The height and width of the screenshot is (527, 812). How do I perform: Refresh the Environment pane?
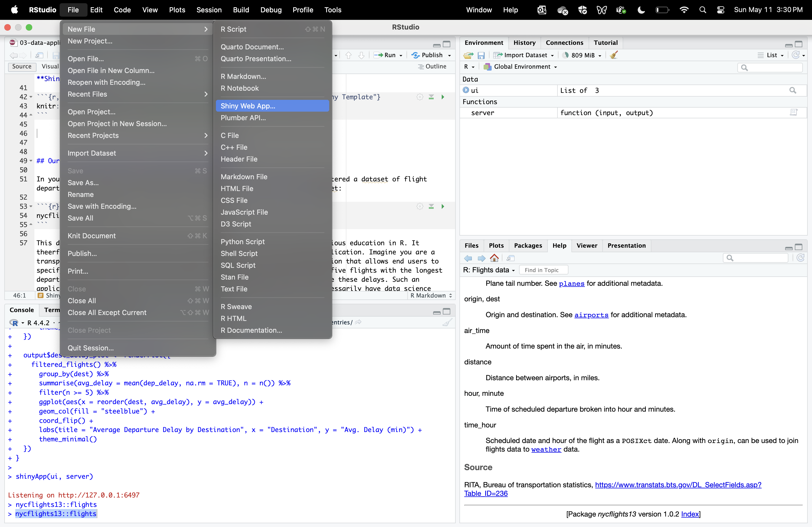[796, 55]
